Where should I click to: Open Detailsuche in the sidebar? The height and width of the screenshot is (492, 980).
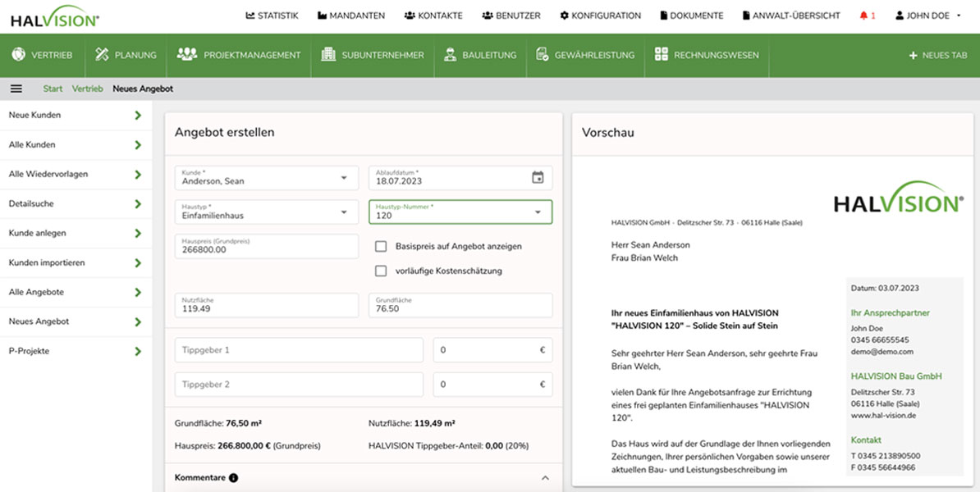76,203
